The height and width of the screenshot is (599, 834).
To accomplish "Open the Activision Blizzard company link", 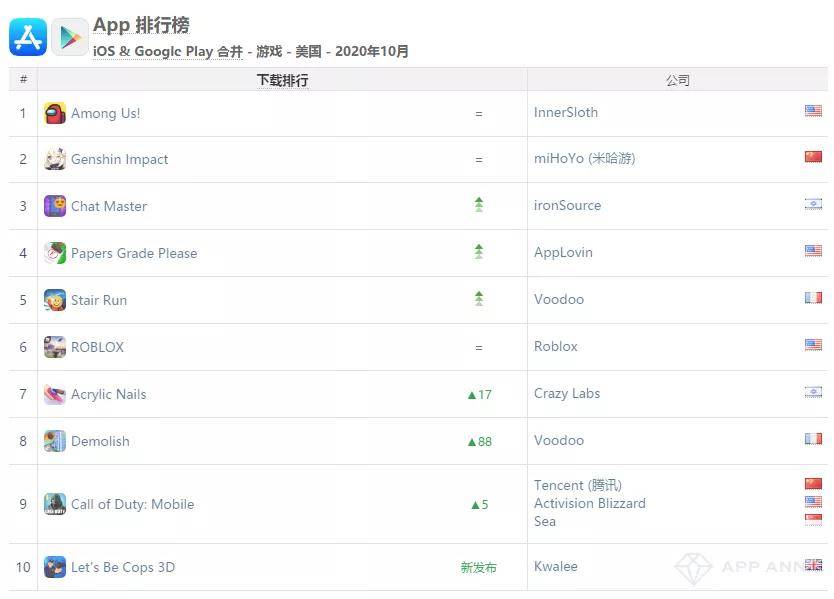I will click(x=589, y=503).
